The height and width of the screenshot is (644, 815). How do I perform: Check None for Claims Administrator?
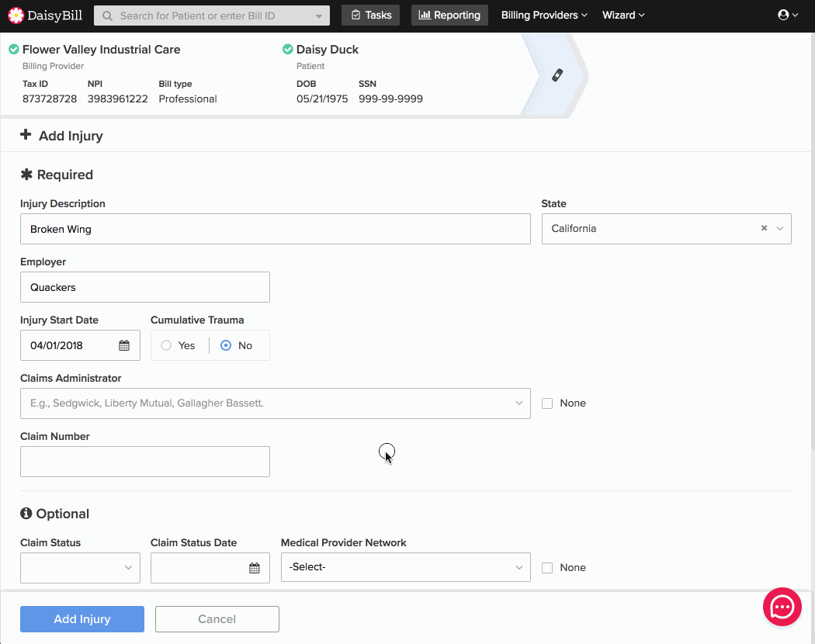click(x=547, y=403)
